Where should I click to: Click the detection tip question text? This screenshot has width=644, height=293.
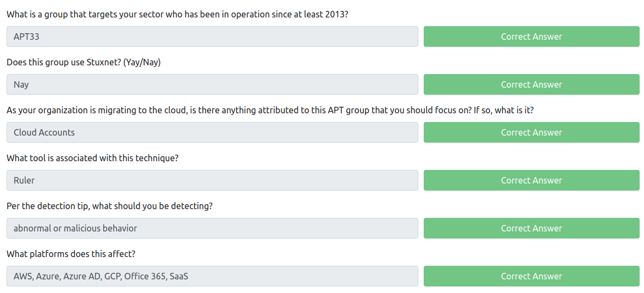point(109,206)
